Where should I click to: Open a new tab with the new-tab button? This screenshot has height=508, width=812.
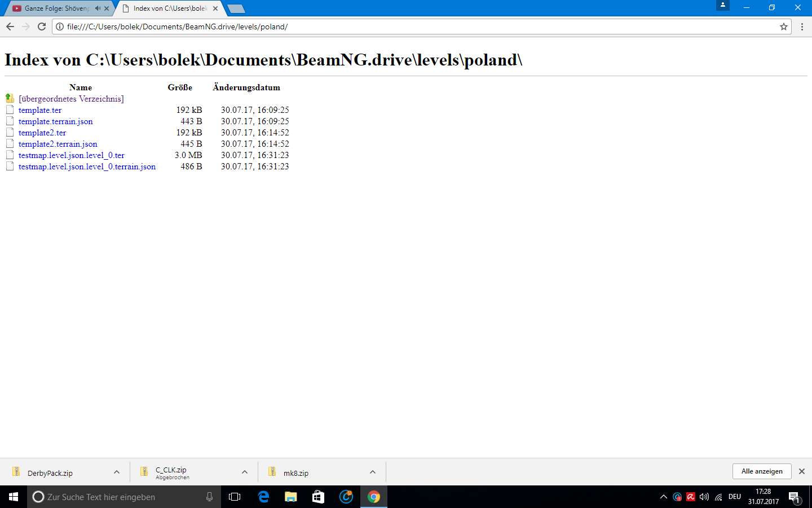pos(236,8)
